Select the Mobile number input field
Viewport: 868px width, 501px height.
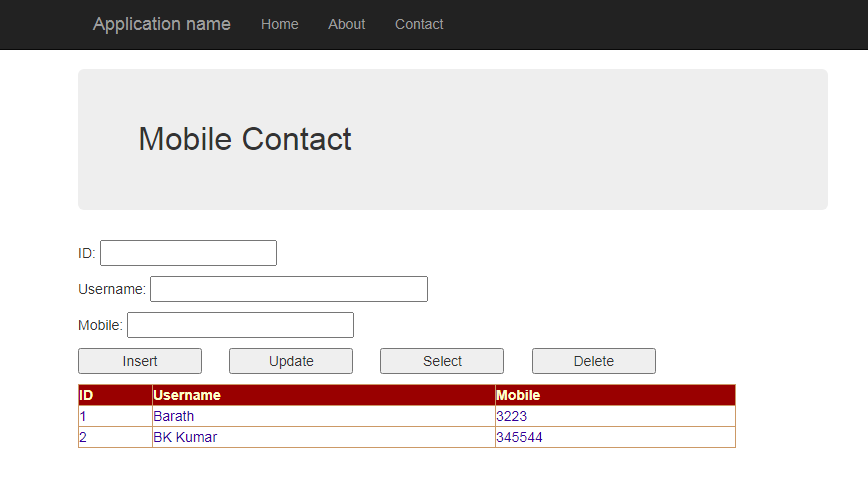pyautogui.click(x=240, y=325)
